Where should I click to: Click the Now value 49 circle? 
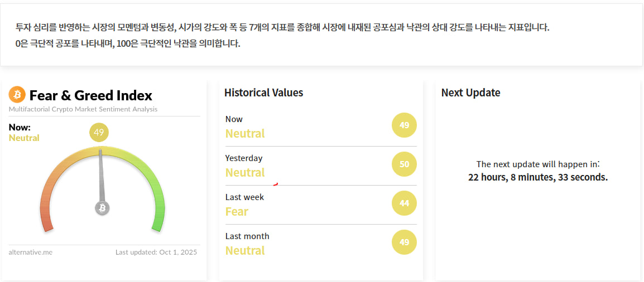point(404,125)
